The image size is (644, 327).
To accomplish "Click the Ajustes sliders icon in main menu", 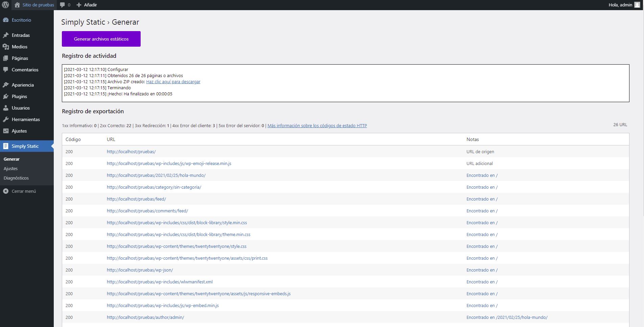I will 6,131.
